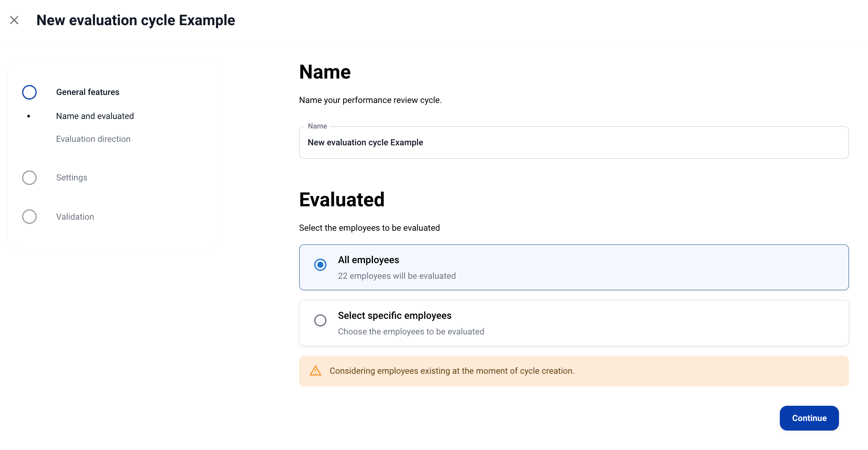Go to Evaluation direction substep
This screenshot has width=868, height=450.
[x=93, y=139]
